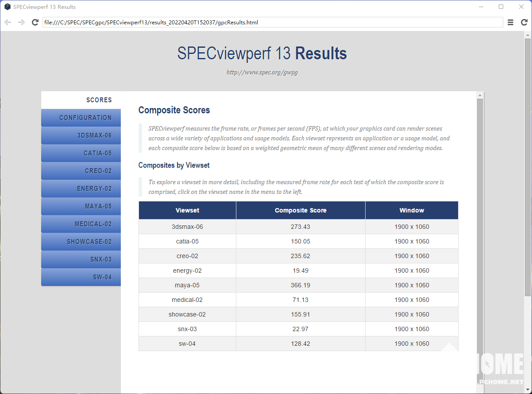This screenshot has width=532, height=394.
Task: Click the 150.05 composite score
Action: (x=301, y=241)
